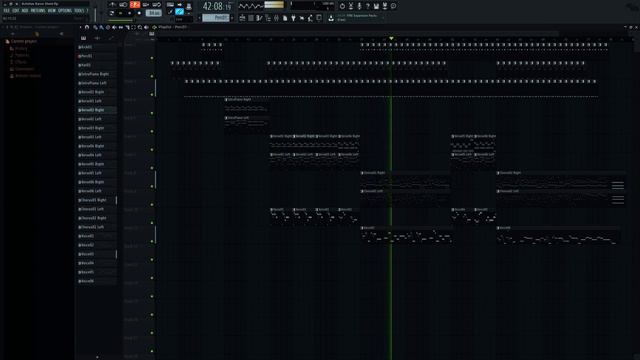Mute Track 4 with its green dot
This screenshot has height=360, width=640.
[x=152, y=113]
